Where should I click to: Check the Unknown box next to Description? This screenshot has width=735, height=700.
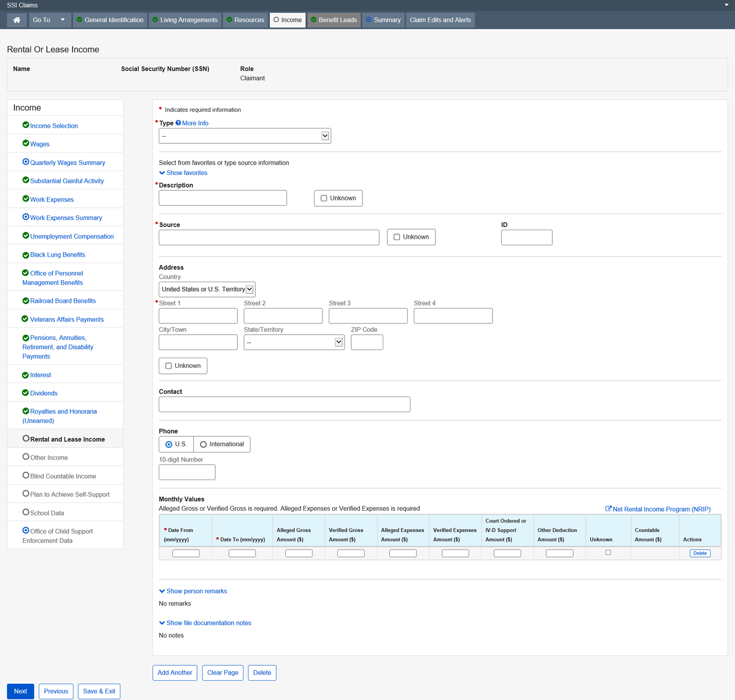[x=324, y=198]
